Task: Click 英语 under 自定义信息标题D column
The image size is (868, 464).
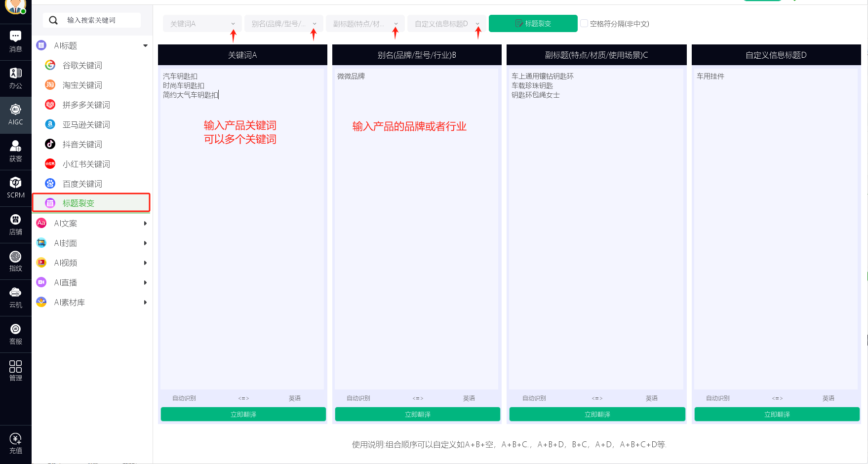Action: point(829,398)
